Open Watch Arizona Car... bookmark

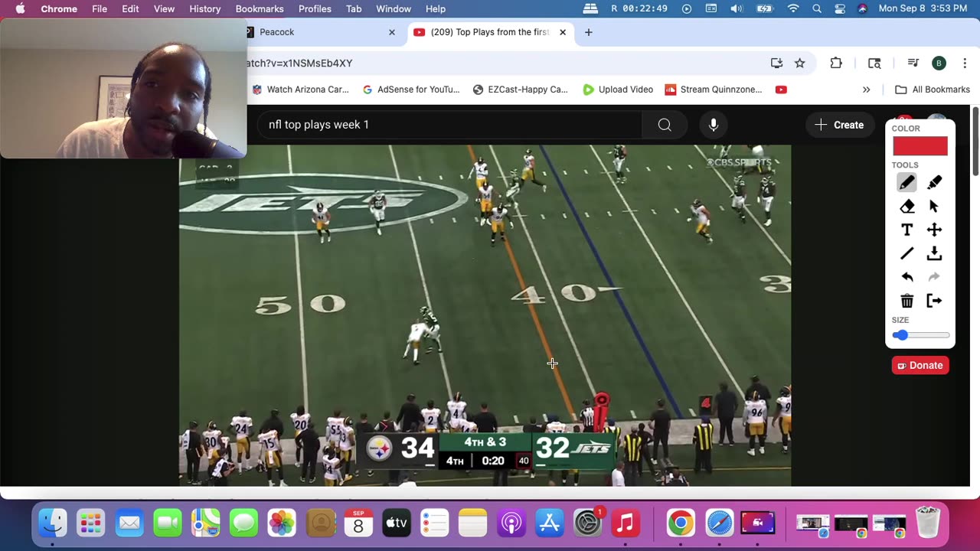point(299,90)
